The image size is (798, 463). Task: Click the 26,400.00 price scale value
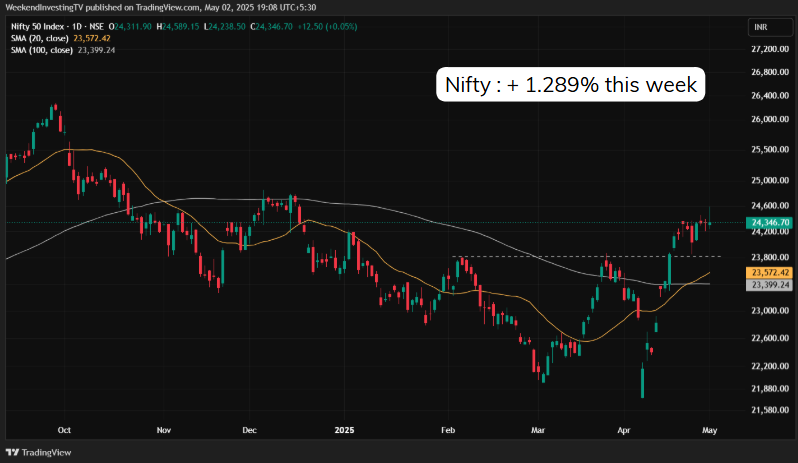pyautogui.click(x=770, y=95)
